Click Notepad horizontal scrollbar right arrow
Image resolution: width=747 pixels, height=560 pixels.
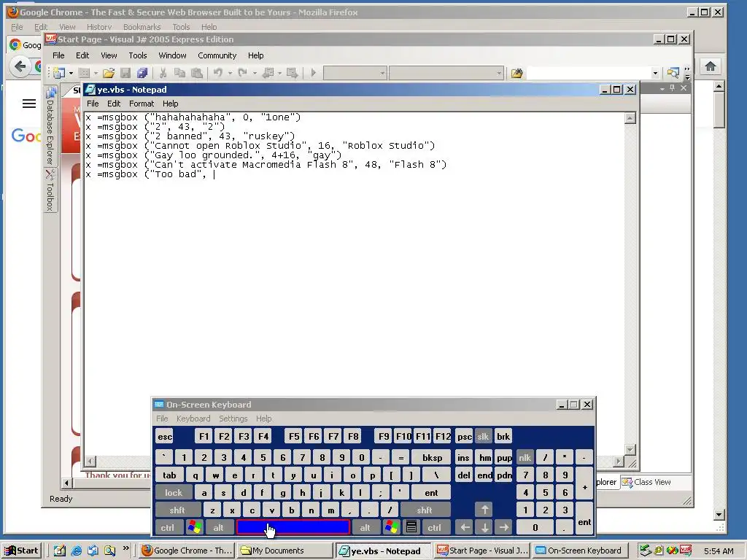coord(619,461)
